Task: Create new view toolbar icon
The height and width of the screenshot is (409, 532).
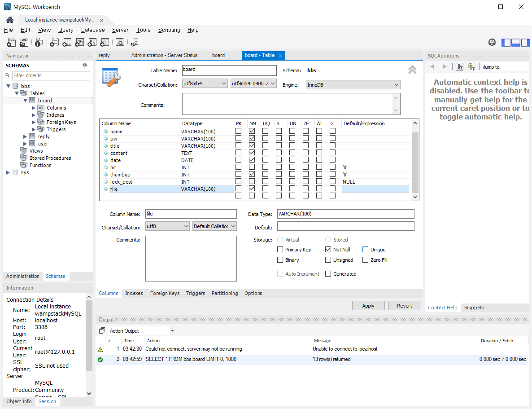Action: tap(79, 42)
